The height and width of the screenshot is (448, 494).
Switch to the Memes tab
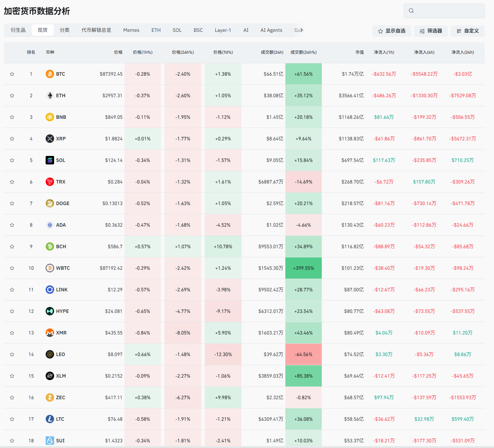pos(131,30)
